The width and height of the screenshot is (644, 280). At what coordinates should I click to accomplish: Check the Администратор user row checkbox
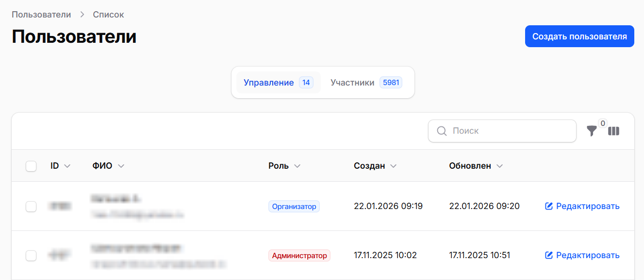coord(31,255)
